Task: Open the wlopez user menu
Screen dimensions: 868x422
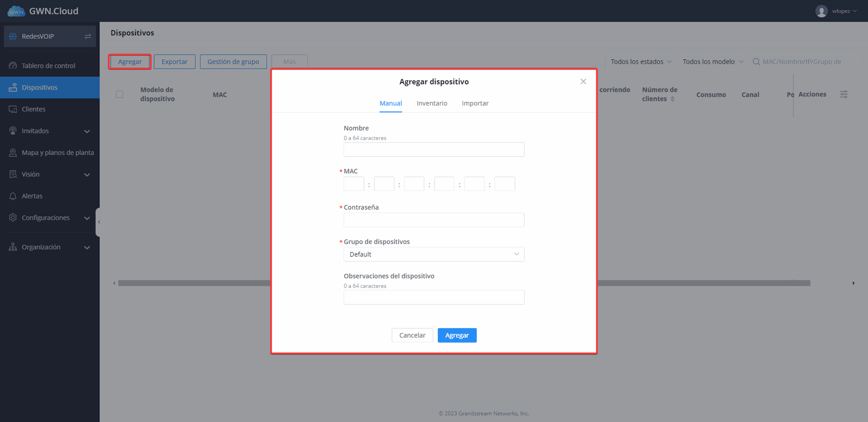Action: click(x=844, y=11)
